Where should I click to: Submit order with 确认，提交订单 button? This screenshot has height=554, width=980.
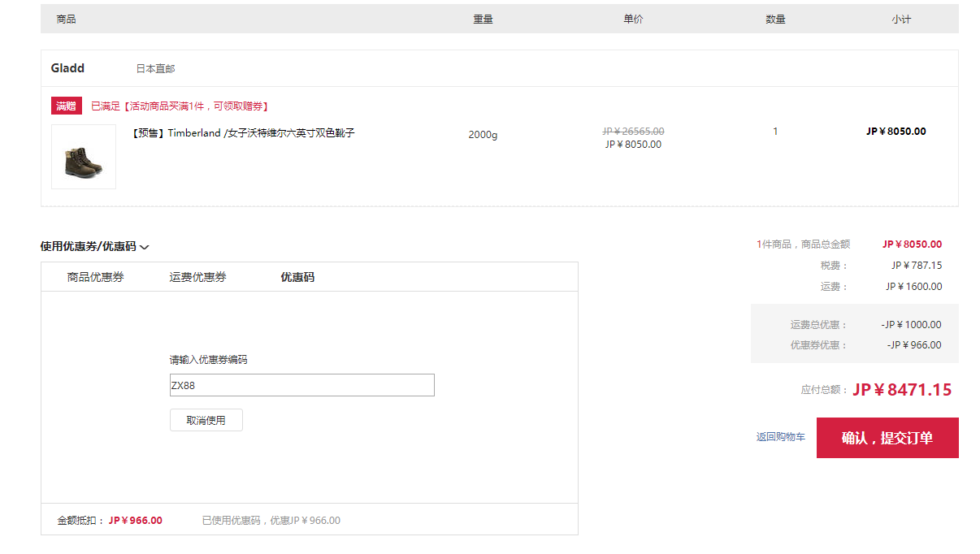point(887,438)
